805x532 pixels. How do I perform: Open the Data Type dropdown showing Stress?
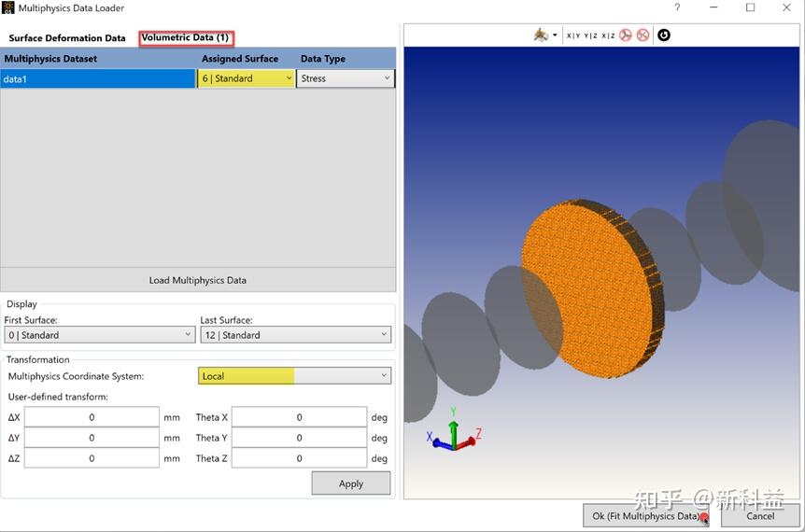(346, 78)
